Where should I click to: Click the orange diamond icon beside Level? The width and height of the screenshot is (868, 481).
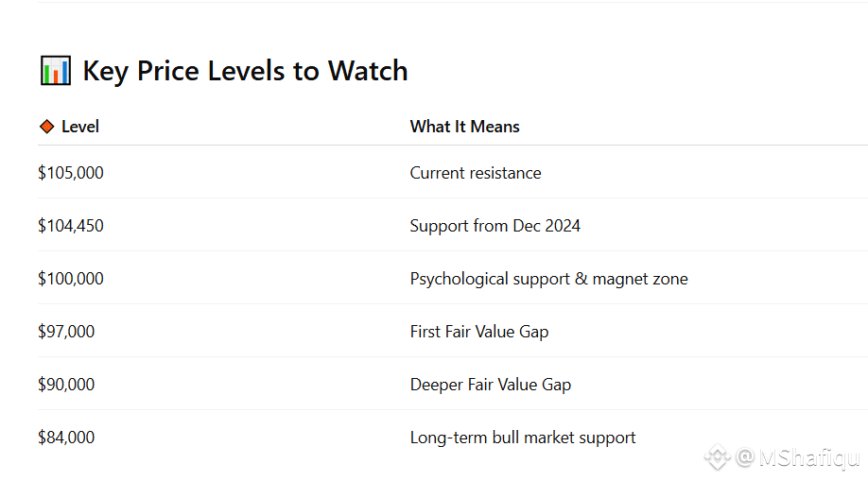point(46,127)
